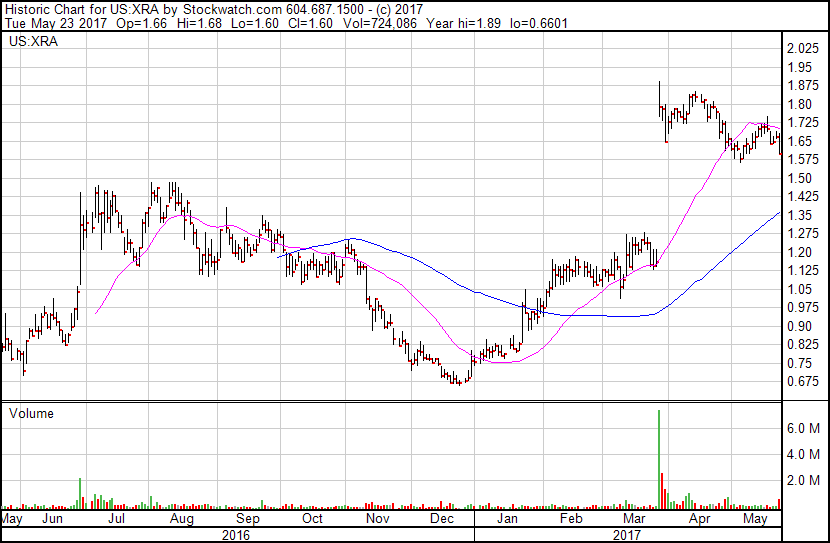830x543 pixels.
Task: Select the Mar month label on the time axis
Action: tap(632, 520)
